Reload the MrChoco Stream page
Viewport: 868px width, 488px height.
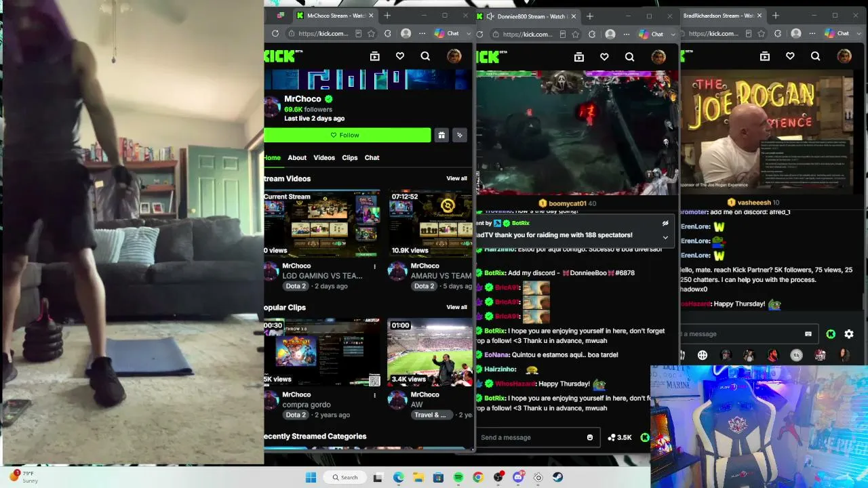pos(275,33)
